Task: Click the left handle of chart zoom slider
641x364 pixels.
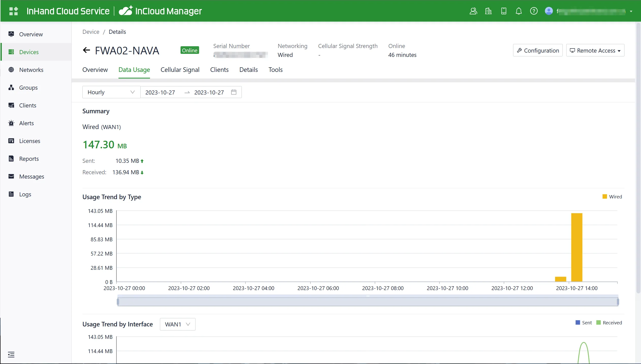Action: click(118, 302)
